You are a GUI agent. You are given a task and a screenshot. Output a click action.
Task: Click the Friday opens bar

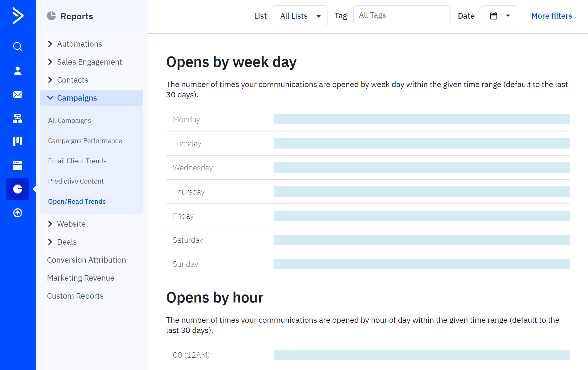point(422,216)
